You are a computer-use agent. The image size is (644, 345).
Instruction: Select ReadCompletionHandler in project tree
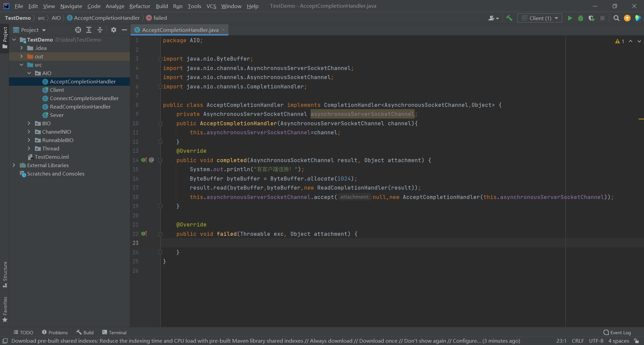(x=76, y=107)
